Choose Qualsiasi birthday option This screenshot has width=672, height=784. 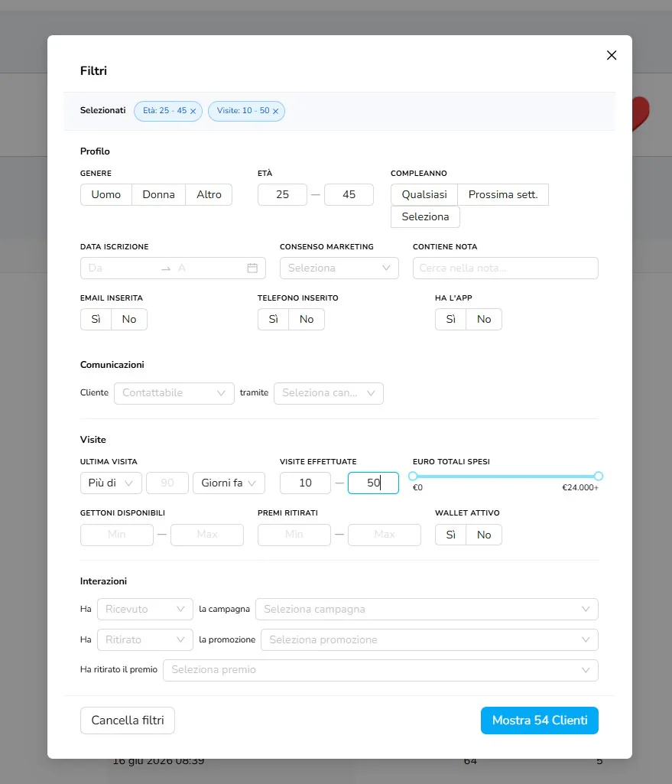424,194
